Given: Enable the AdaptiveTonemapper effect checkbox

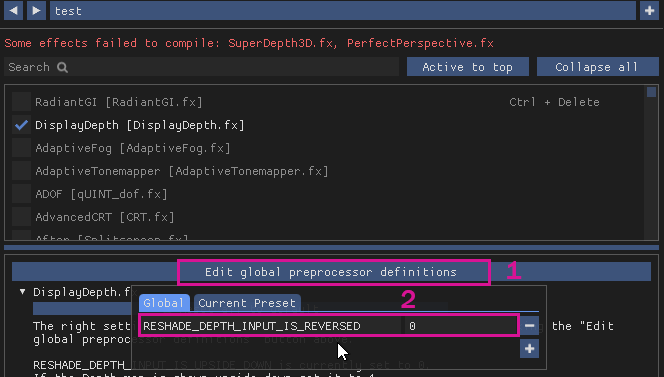Looking at the screenshot, I should click(x=21, y=171).
